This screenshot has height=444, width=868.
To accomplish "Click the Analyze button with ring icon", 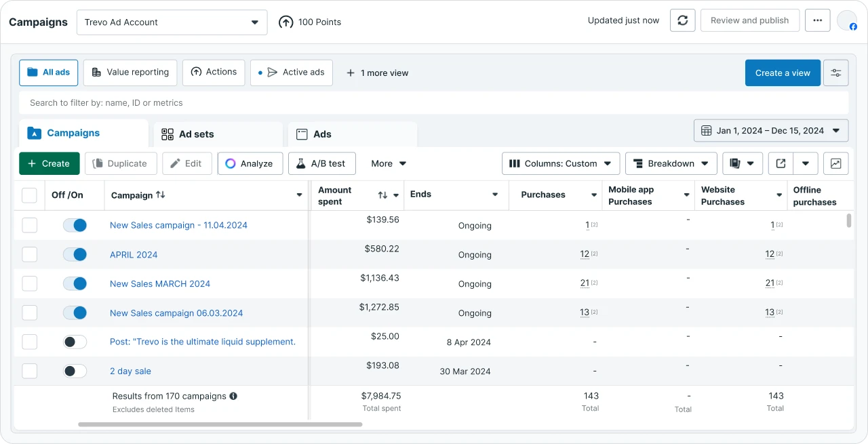I will (x=250, y=163).
